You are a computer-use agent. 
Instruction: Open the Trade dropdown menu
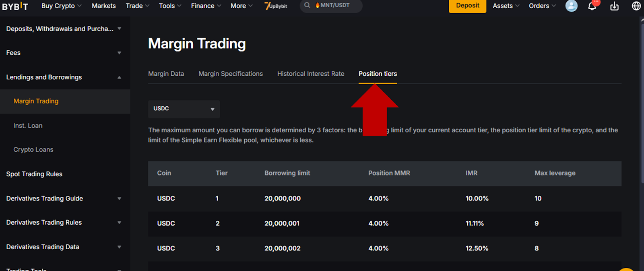(x=137, y=6)
